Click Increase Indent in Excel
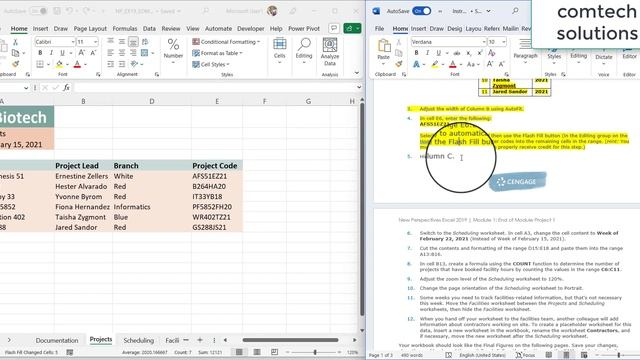 (x=122, y=64)
